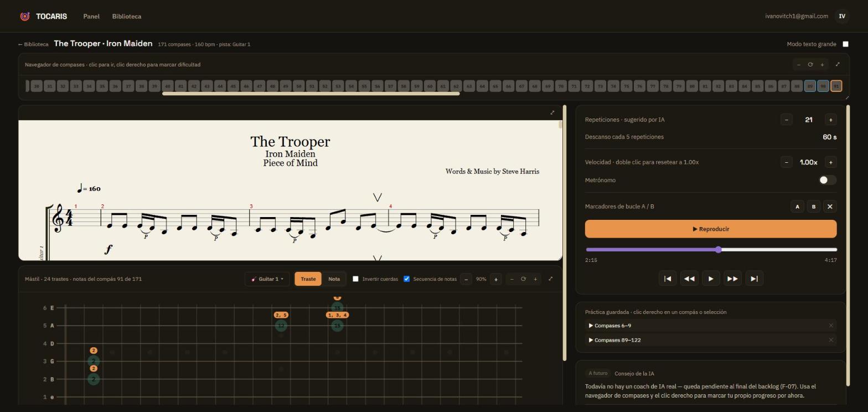
Task: Uncheck the Secuencia de notas checkbox
Action: pyautogui.click(x=406, y=279)
